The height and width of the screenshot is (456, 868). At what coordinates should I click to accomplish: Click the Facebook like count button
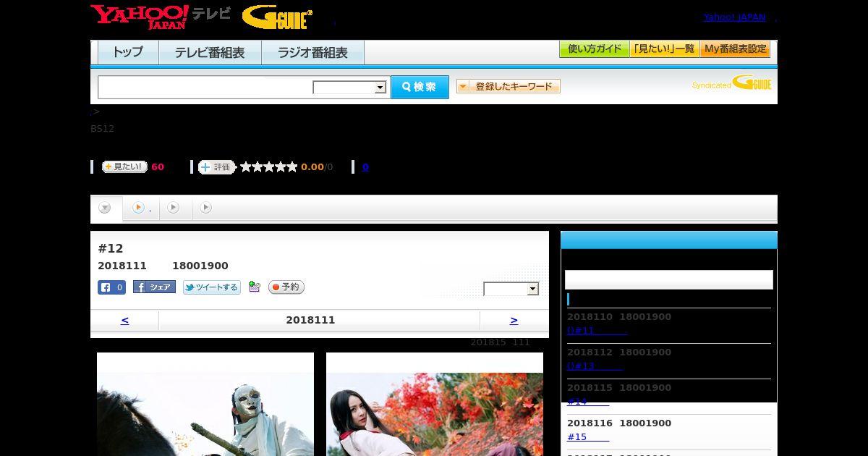111,287
